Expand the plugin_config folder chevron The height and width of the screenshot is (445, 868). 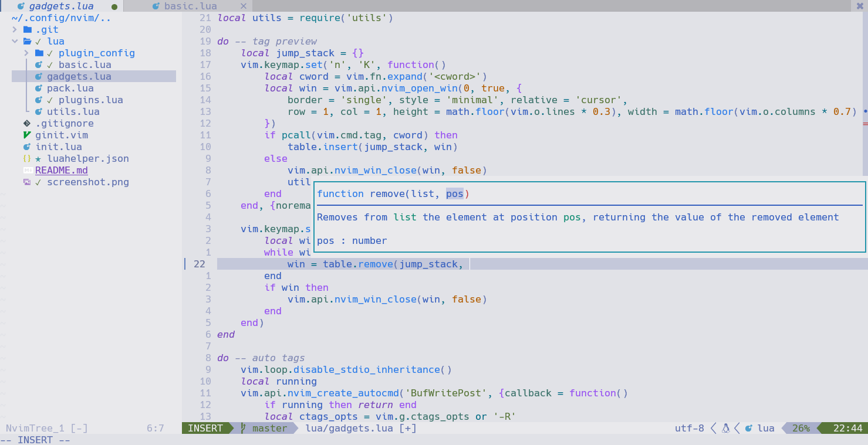tap(26, 53)
